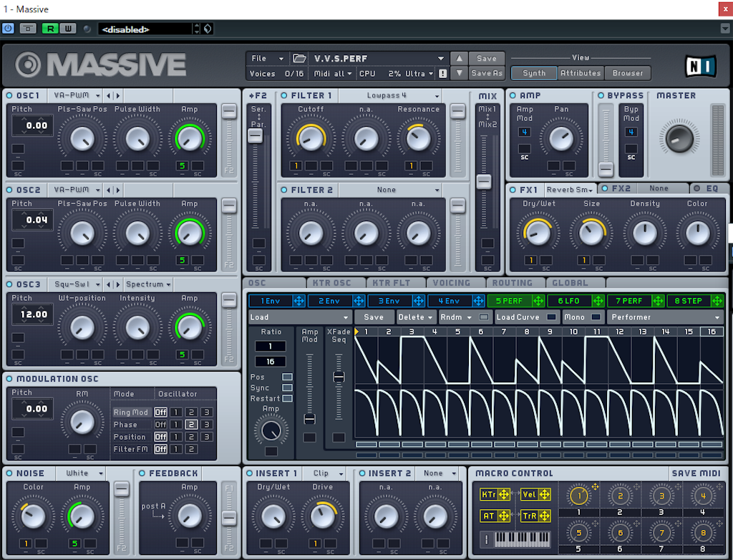The image size is (733, 560).
Task: Click the Save preset button
Action: click(x=486, y=59)
